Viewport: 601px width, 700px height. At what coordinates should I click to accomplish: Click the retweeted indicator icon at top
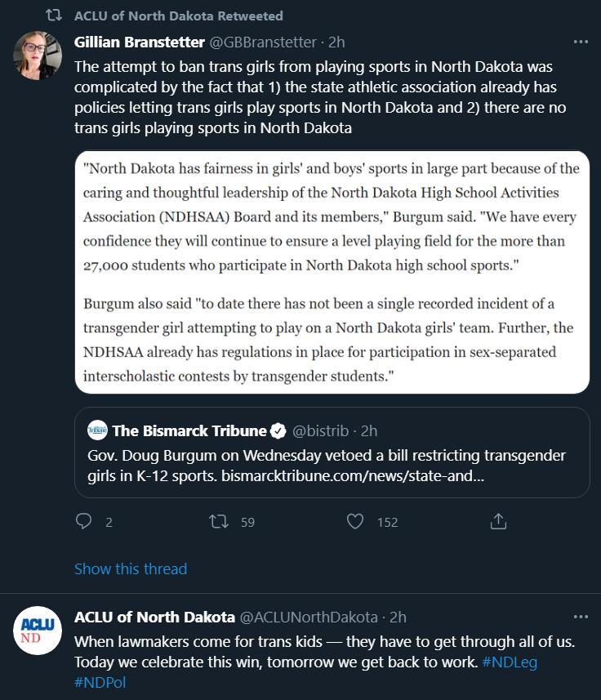pyautogui.click(x=54, y=16)
